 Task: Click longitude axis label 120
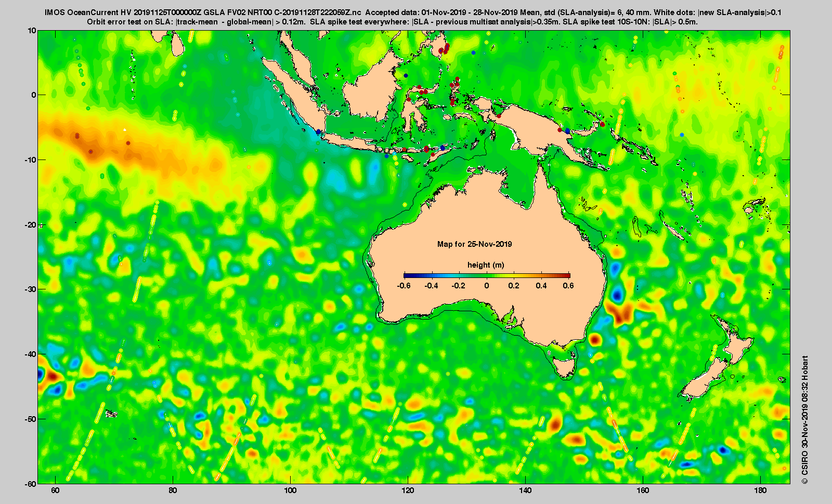click(408, 490)
